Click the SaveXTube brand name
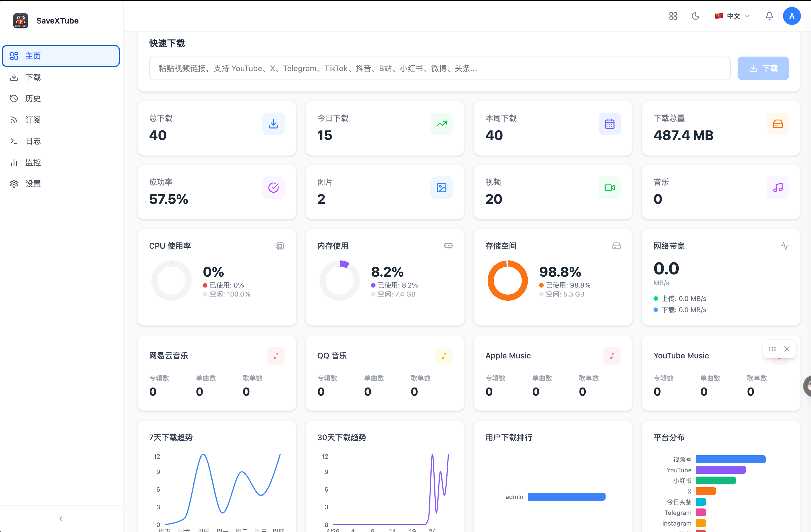Screen dimensions: 811x532 [x=57, y=21]
